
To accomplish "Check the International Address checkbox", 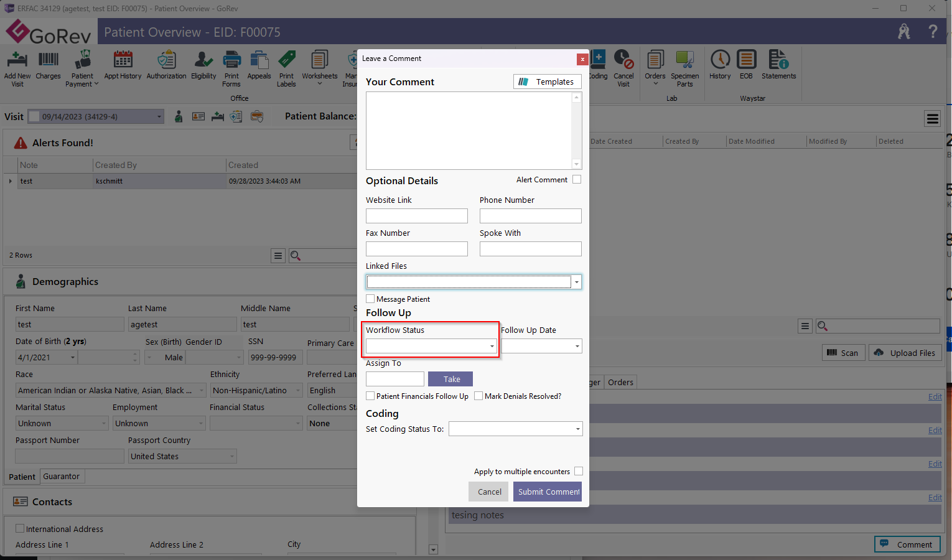I will [20, 528].
